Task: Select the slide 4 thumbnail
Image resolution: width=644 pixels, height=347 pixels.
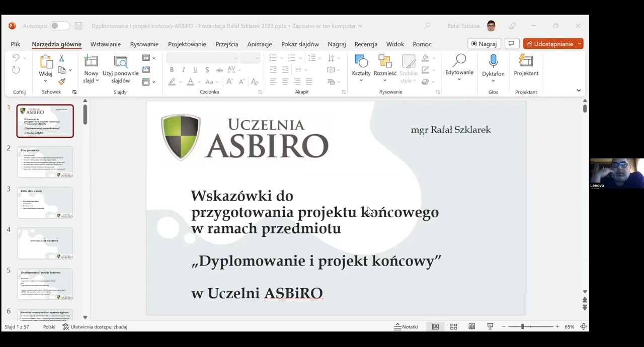Action: point(45,243)
